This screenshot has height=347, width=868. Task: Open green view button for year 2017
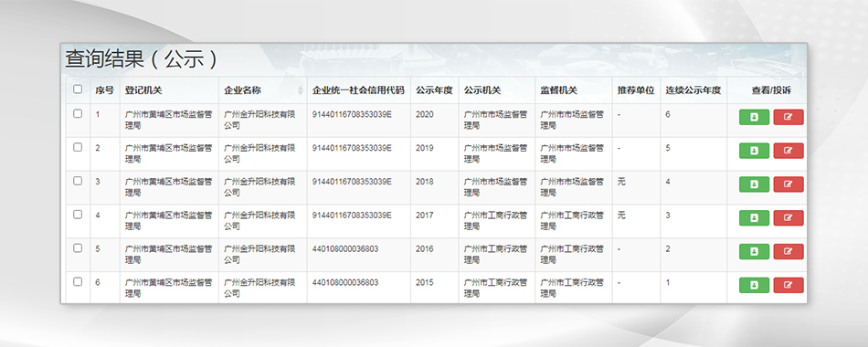click(x=754, y=218)
